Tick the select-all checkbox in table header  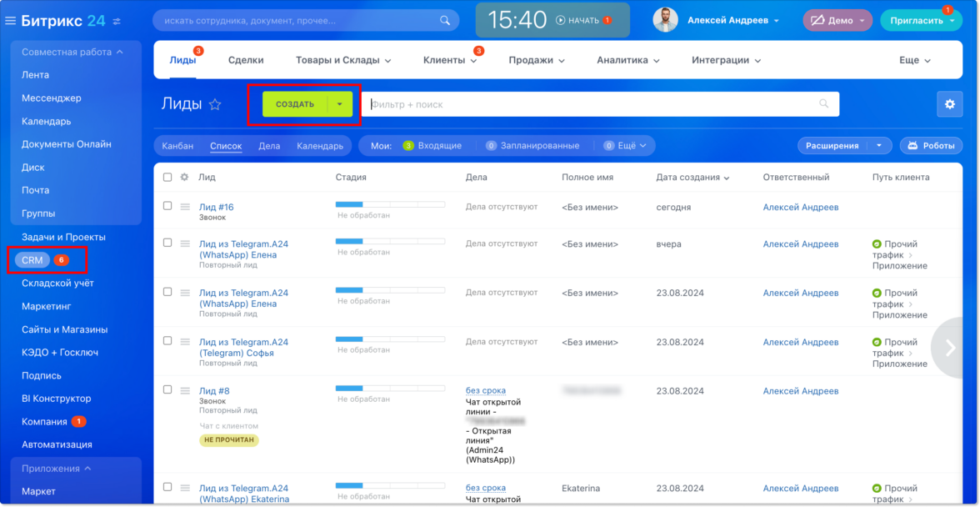167,178
